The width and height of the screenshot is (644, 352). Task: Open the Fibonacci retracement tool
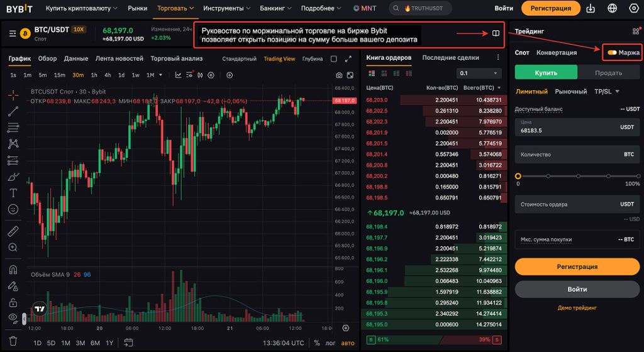pyautogui.click(x=13, y=128)
